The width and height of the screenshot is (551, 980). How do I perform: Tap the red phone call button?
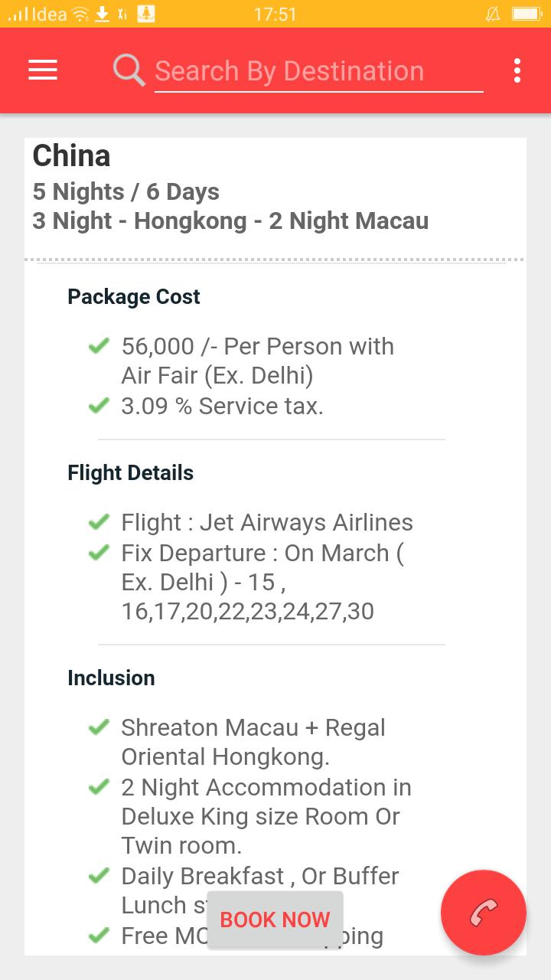[484, 912]
